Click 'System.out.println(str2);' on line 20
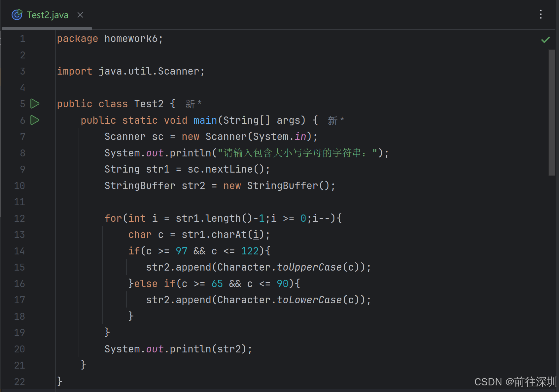The width and height of the screenshot is (559, 392). (178, 349)
